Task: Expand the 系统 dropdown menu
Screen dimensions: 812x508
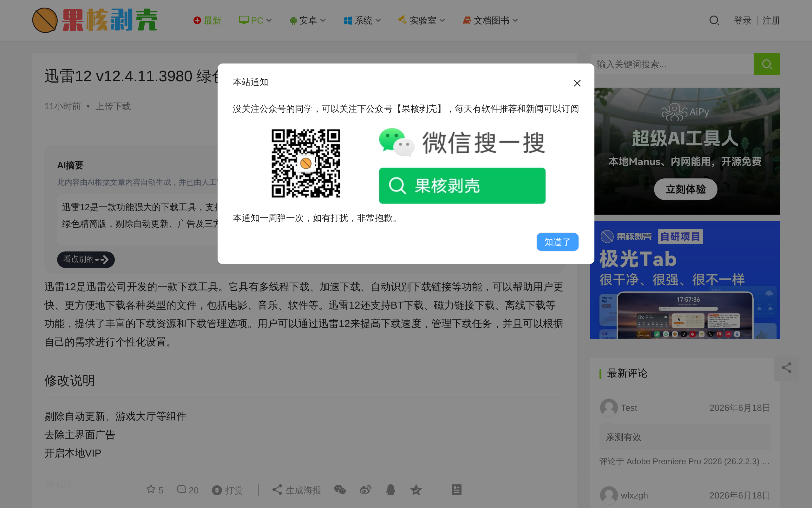Action: point(362,21)
